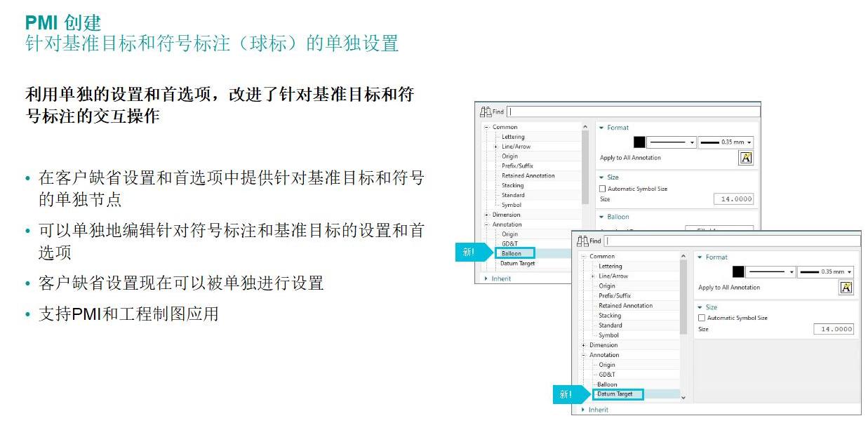Select Datum Target in back dialog tree
Screen dimensions: 868x430
pos(518,264)
